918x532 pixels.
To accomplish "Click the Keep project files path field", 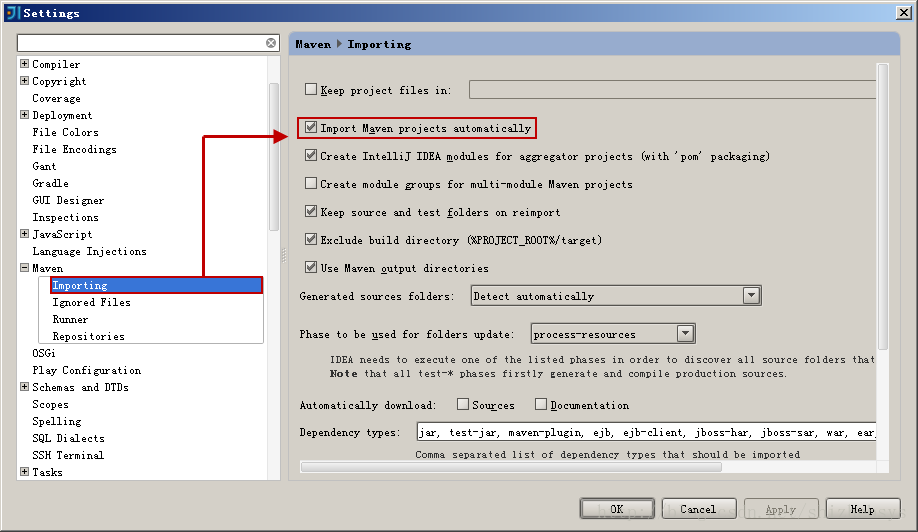I will tap(672, 90).
